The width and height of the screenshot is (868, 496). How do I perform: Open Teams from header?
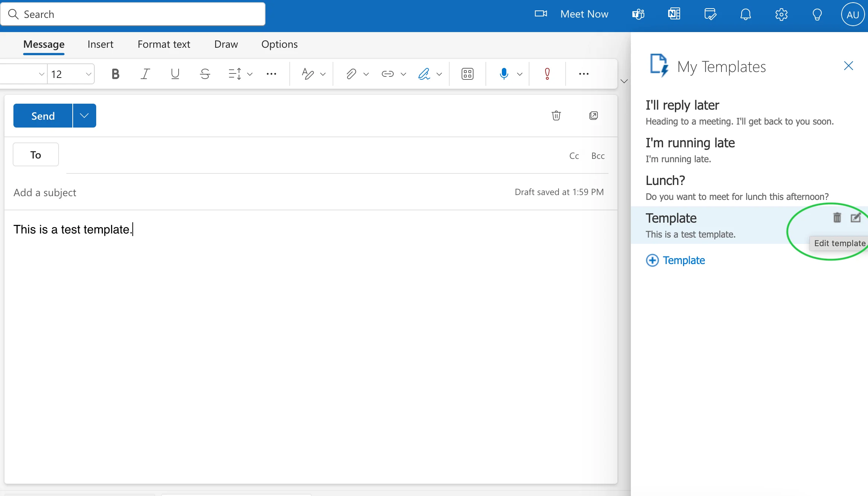click(x=638, y=14)
